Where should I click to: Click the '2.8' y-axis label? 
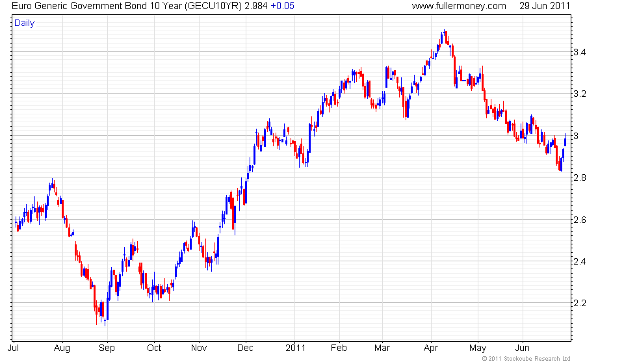579,178
